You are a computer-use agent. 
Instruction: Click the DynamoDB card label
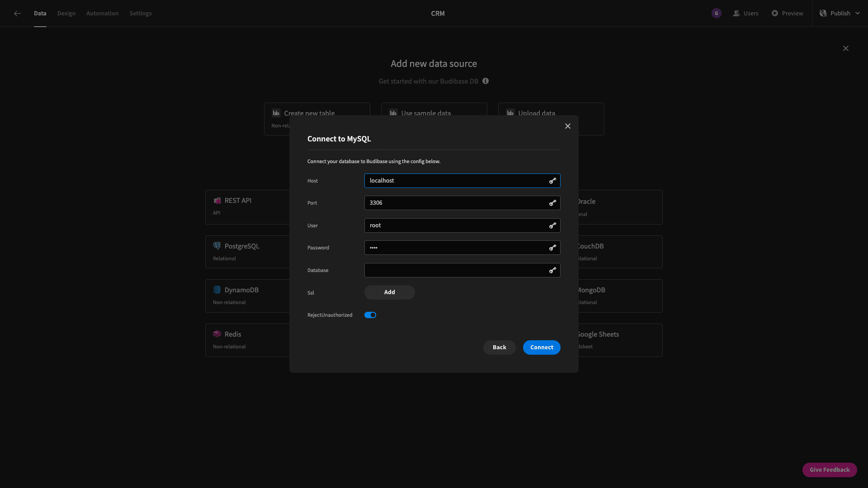(x=241, y=290)
